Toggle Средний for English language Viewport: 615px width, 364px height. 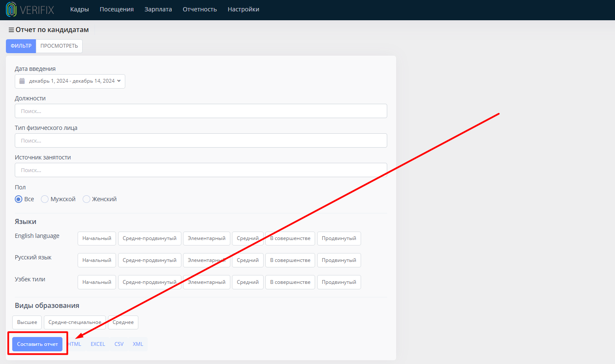click(x=248, y=238)
